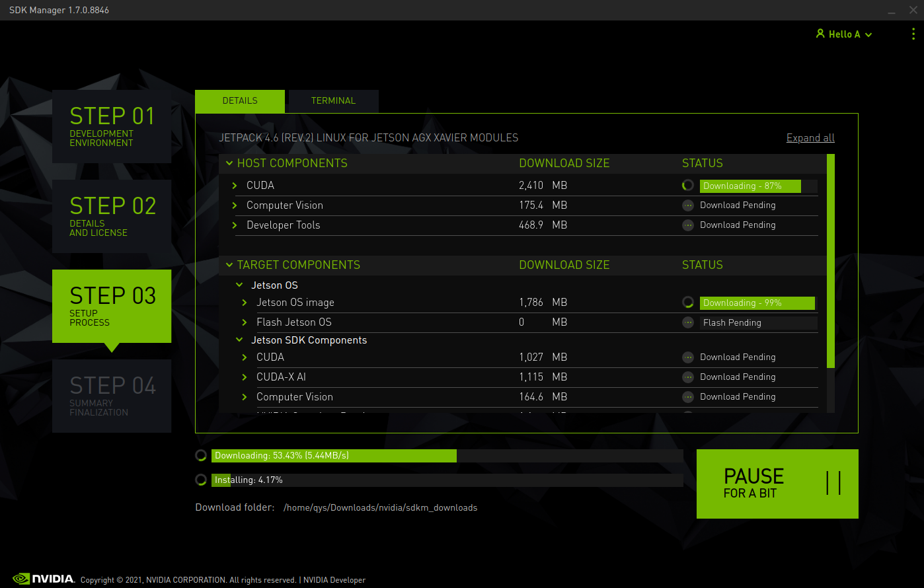Image resolution: width=924 pixels, height=588 pixels.
Task: Click the 1,115 MB download size value
Action: pos(543,377)
